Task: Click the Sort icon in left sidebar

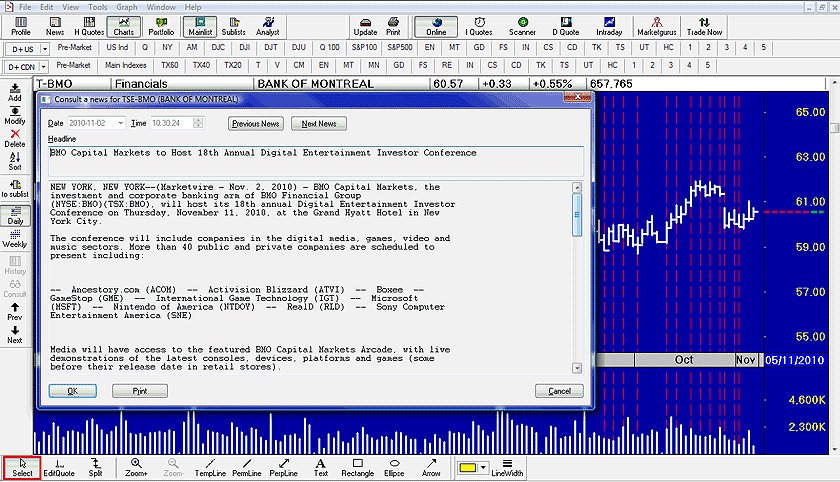Action: (15, 161)
